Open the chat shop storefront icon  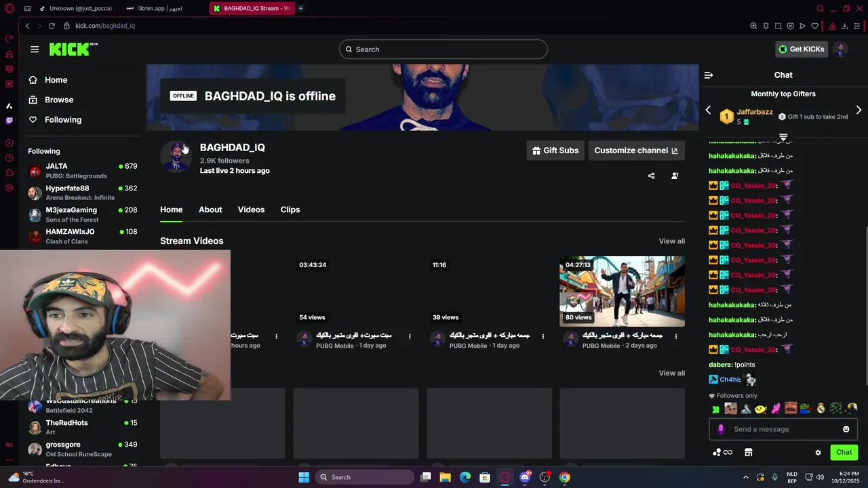tap(748, 452)
